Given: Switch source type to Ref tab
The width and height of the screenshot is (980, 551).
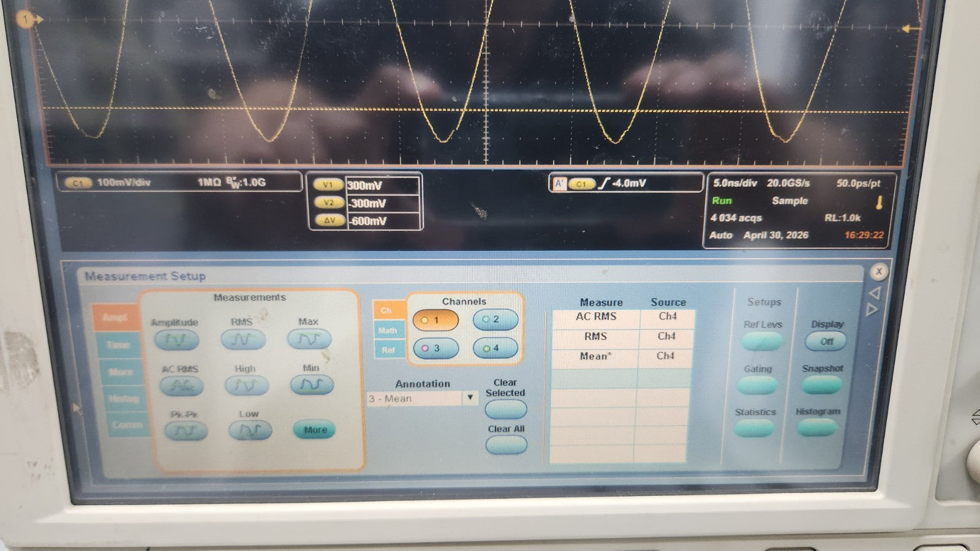Looking at the screenshot, I should [x=389, y=350].
